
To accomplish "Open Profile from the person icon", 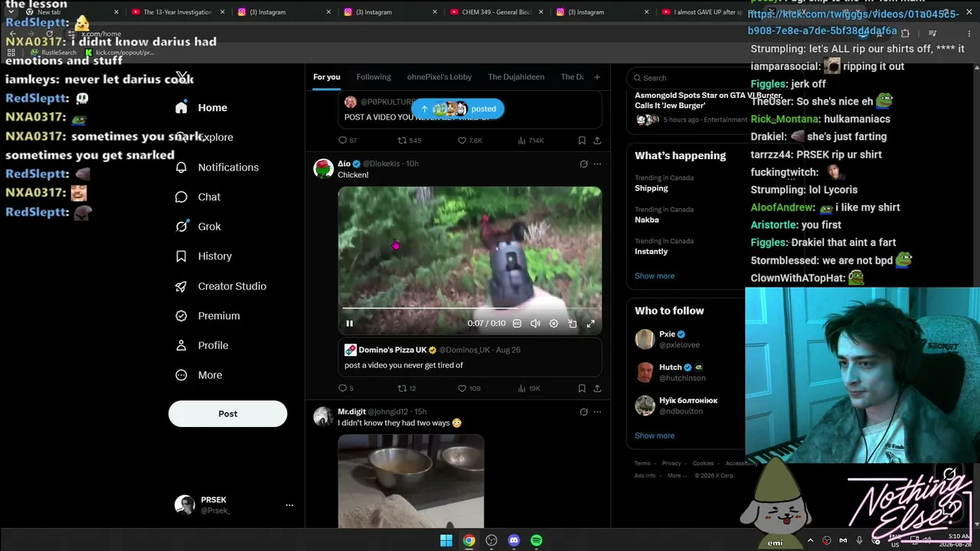I will tap(181, 346).
